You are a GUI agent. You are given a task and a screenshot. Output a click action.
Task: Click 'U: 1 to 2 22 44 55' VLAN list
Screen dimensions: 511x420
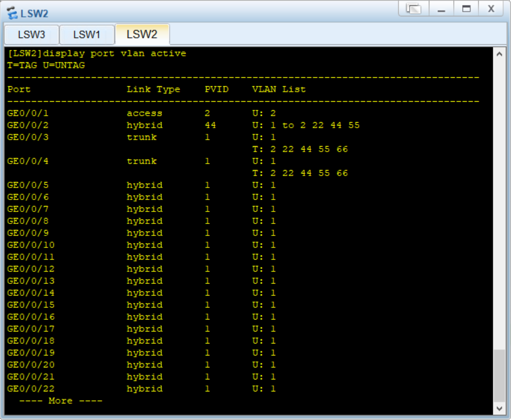(306, 125)
